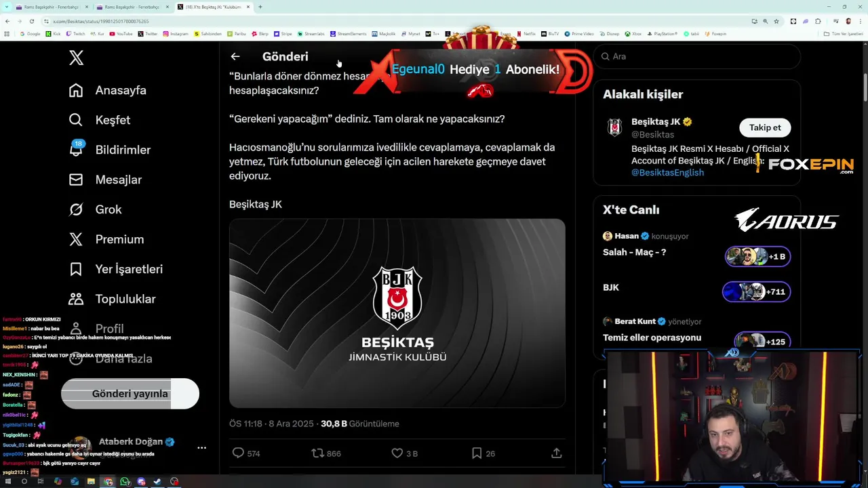
Task: Join the BJK live space
Action: tap(611, 287)
